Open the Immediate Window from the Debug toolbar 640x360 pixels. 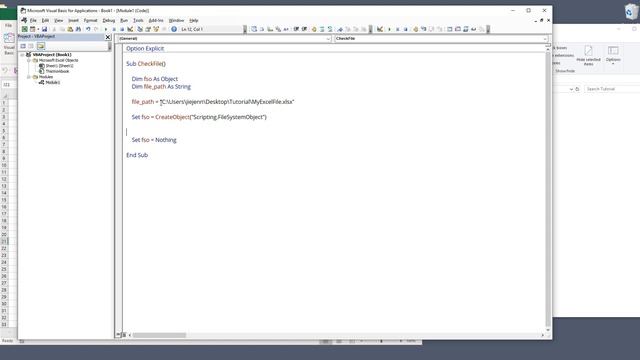(x=458, y=29)
